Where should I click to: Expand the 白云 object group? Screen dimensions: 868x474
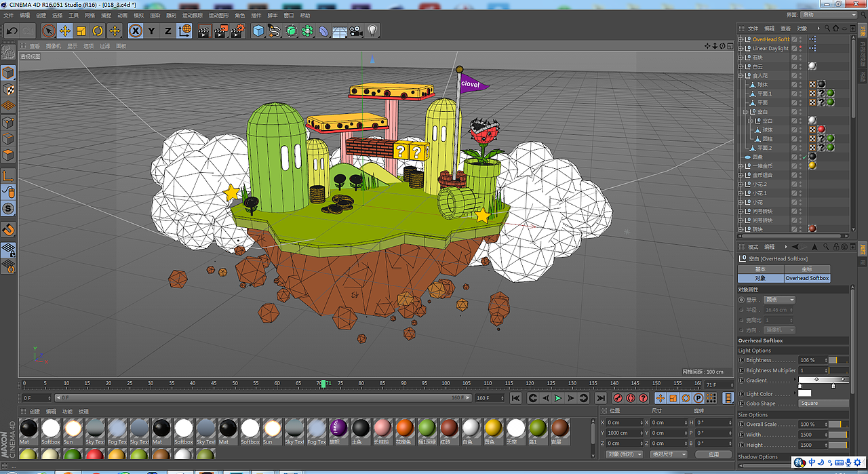(x=741, y=66)
